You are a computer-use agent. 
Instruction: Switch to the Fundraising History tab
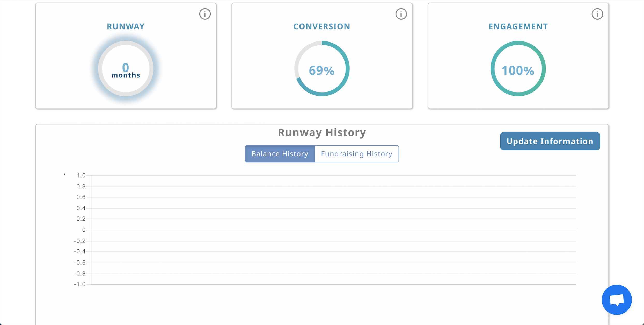356,154
